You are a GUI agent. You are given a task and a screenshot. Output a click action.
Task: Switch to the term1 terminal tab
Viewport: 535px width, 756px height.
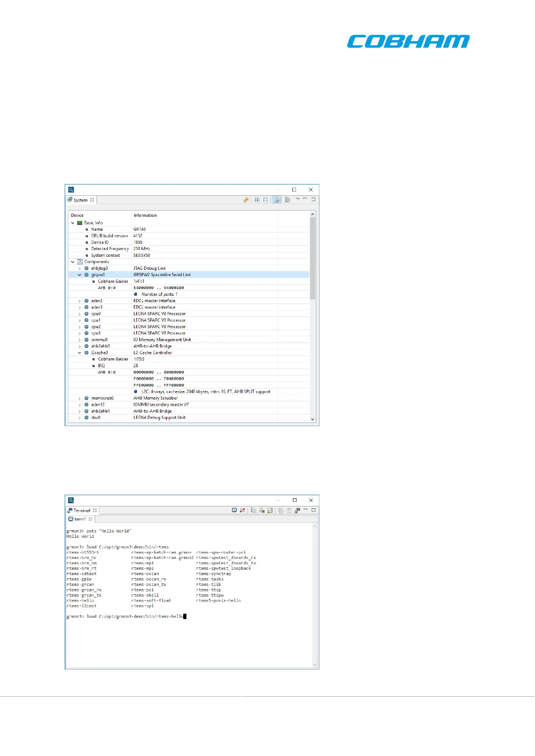point(80,519)
